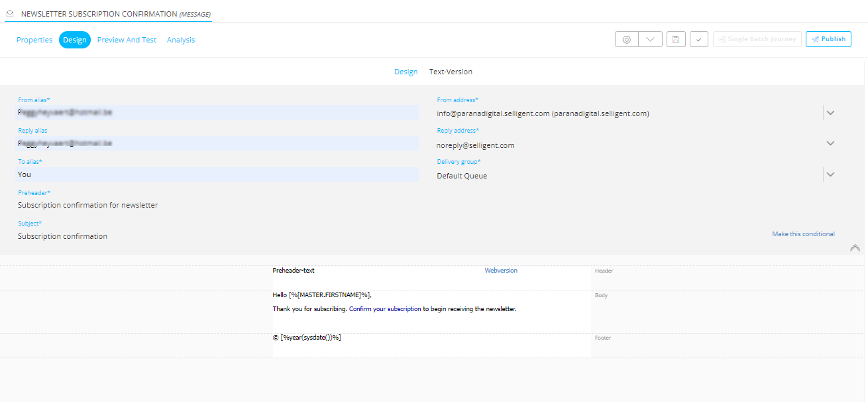Click the Confirm your subscription link
Image resolution: width=868 pixels, height=402 pixels.
pyautogui.click(x=385, y=309)
